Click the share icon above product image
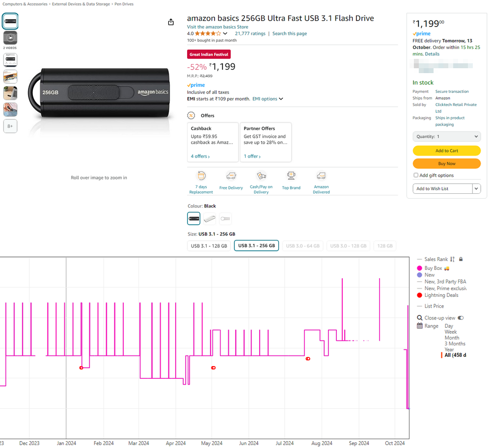490x448 pixels. 171,22
